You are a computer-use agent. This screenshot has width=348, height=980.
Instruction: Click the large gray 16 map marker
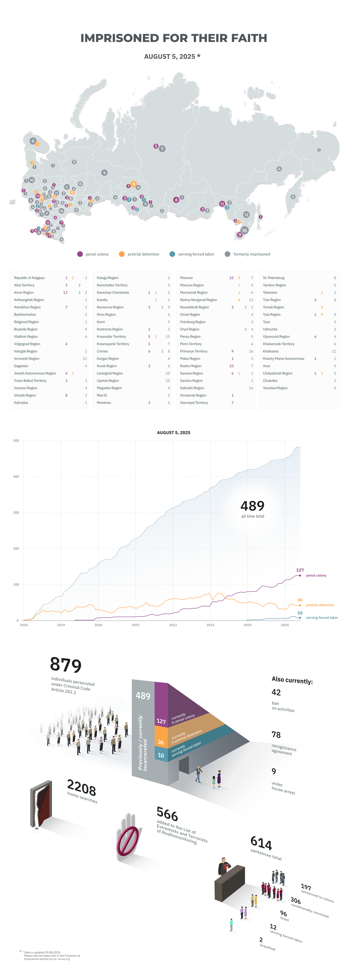244,230
